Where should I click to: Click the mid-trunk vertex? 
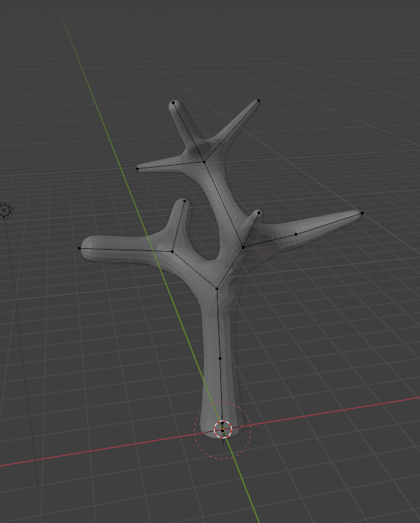[x=220, y=358]
